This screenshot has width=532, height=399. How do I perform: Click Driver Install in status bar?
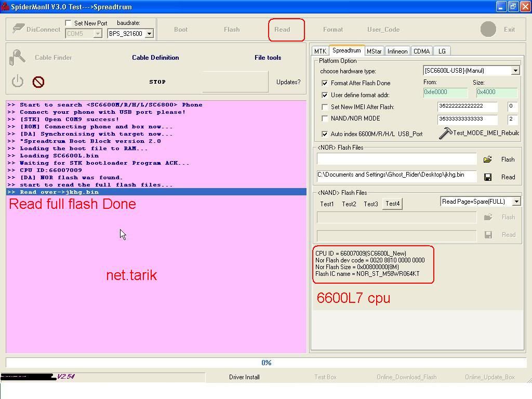click(x=244, y=377)
